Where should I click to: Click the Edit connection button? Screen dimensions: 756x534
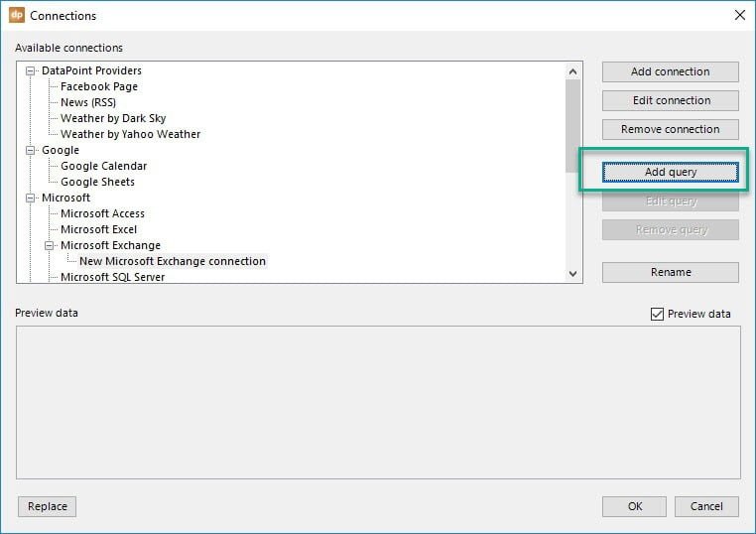click(670, 100)
